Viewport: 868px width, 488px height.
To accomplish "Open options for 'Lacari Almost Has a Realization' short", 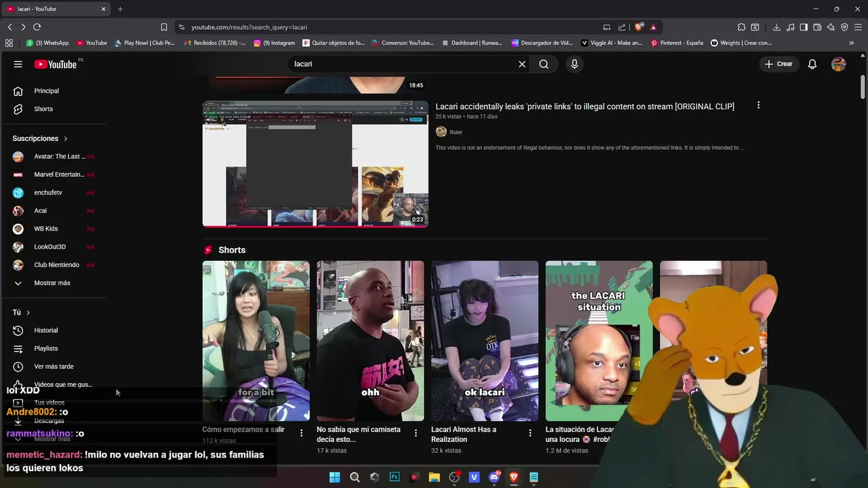I will point(530,432).
